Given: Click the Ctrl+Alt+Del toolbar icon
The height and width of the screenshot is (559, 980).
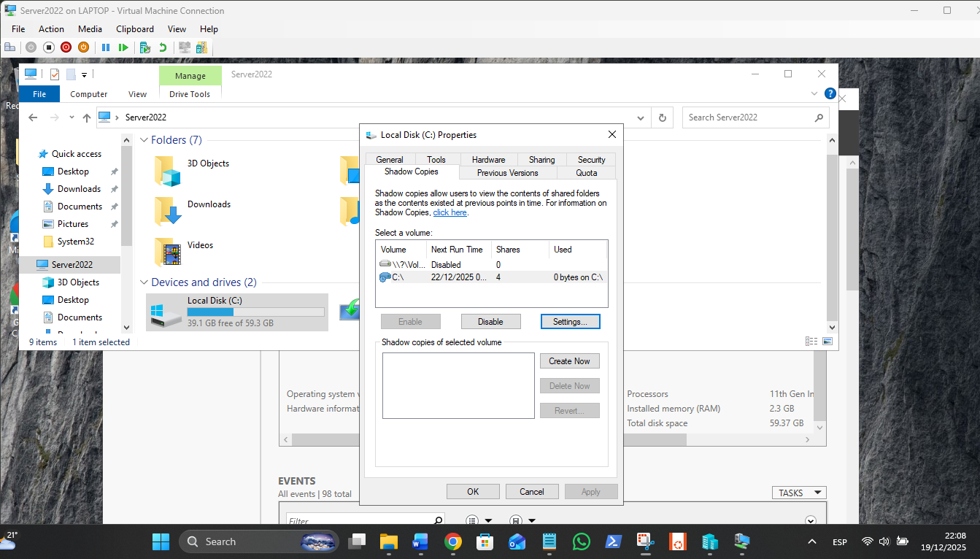Looking at the screenshot, I should pos(9,47).
